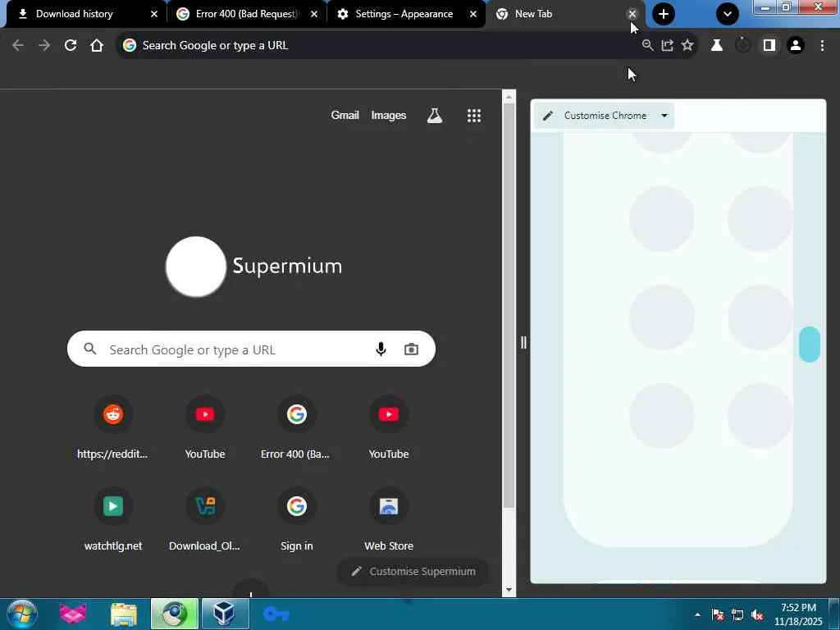
Task: Open the reddit shortcut tile
Action: coord(112,427)
